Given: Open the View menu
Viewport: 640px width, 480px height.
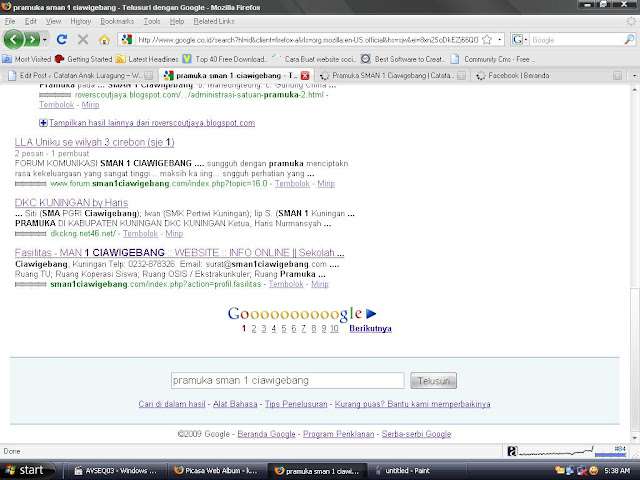Looking at the screenshot, I should tap(53, 21).
